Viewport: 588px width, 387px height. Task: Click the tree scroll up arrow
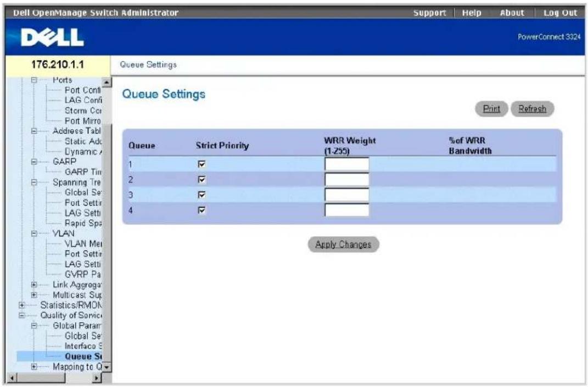coord(107,82)
